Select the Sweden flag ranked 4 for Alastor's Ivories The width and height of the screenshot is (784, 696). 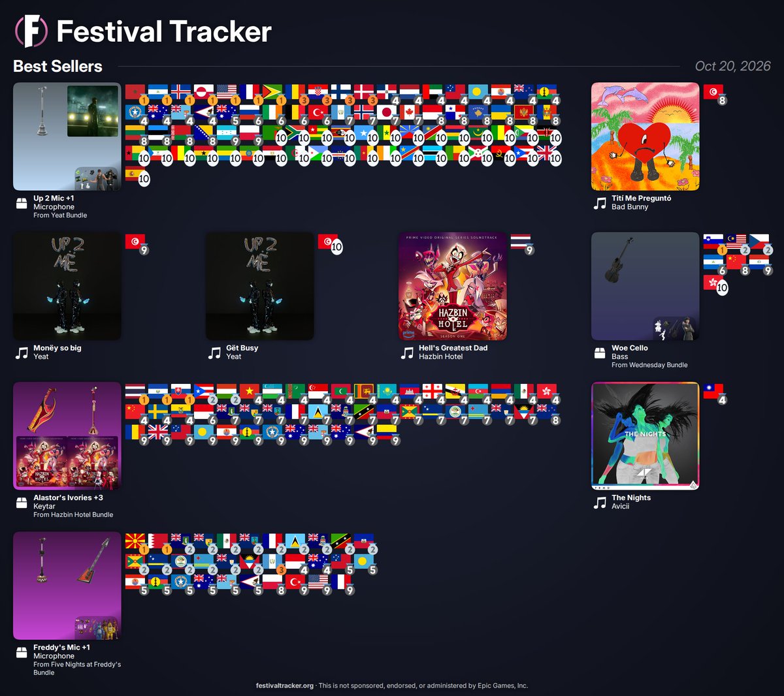(158, 412)
